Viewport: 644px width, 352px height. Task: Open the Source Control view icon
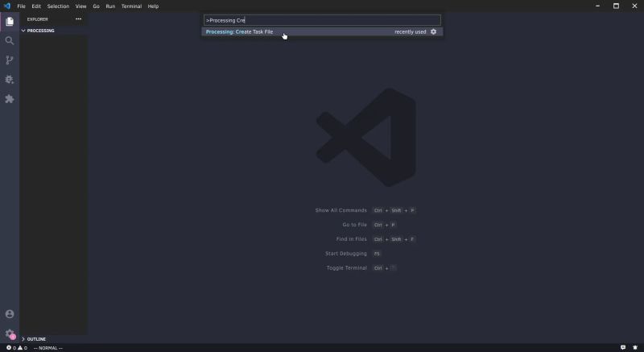point(10,60)
